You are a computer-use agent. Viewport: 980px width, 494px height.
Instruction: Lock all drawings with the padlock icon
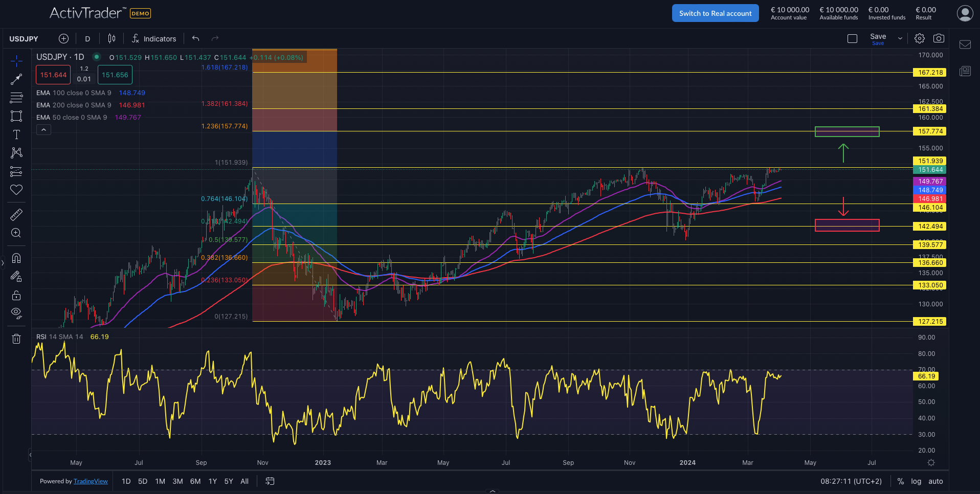[17, 296]
